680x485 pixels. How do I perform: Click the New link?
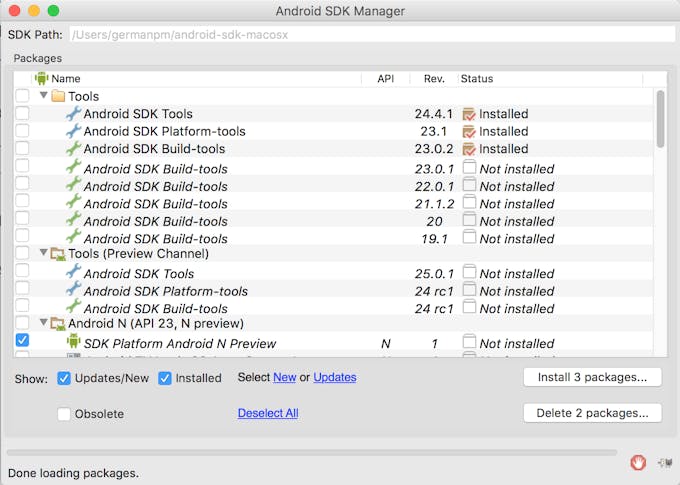coord(284,377)
